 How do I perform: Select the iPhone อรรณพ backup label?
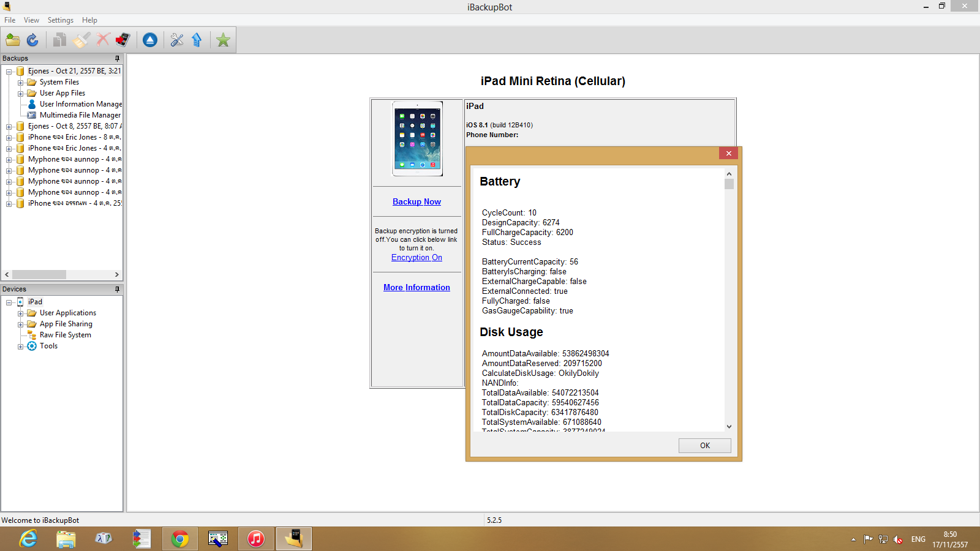tap(75, 203)
